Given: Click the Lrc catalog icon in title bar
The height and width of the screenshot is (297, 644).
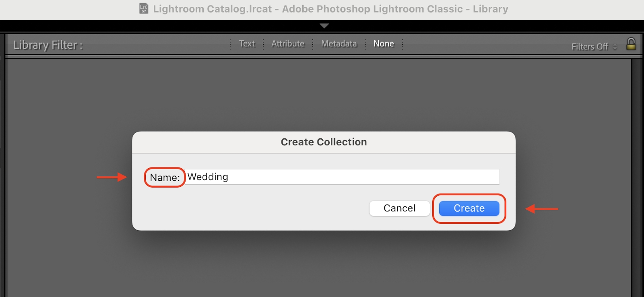Looking at the screenshot, I should tap(144, 8).
